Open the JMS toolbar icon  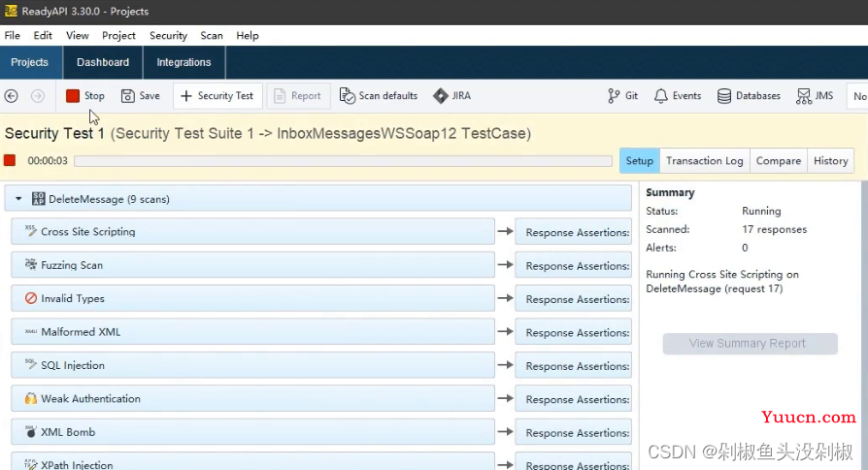click(x=803, y=96)
